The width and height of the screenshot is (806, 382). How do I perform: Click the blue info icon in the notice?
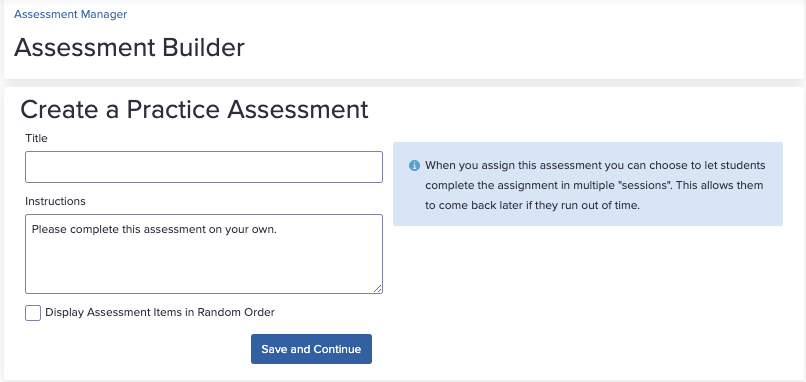tap(414, 166)
